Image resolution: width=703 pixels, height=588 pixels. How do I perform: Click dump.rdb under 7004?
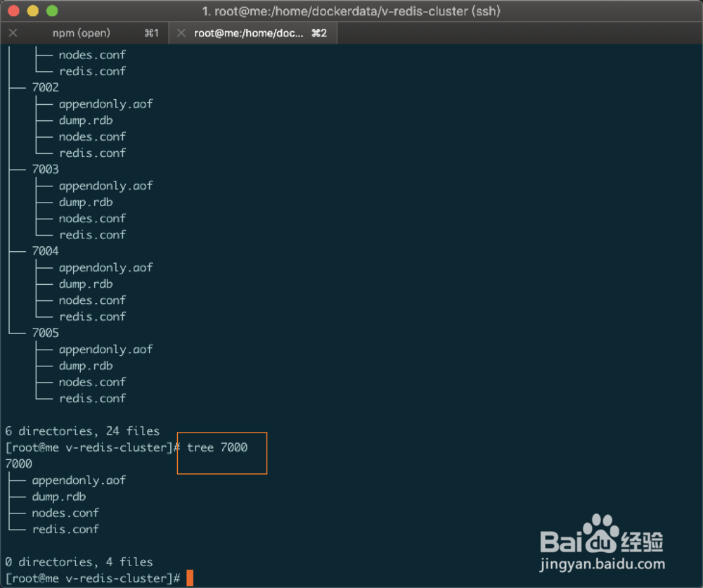pos(86,284)
